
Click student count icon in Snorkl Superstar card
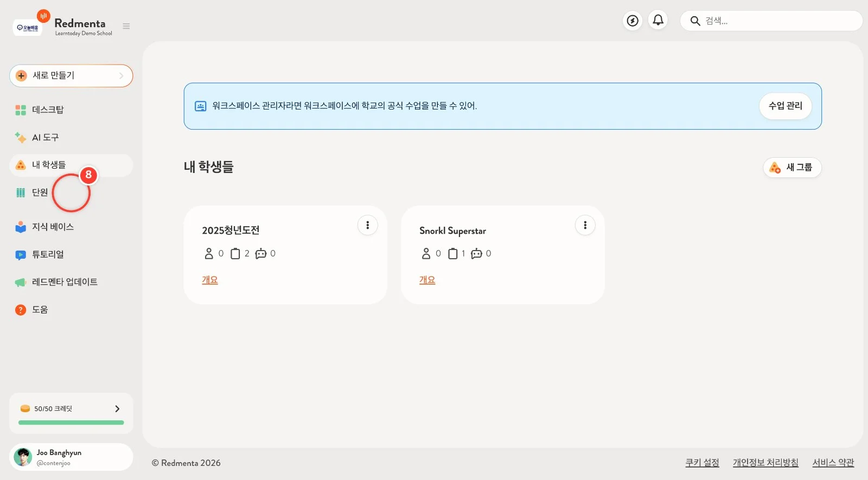pos(426,253)
